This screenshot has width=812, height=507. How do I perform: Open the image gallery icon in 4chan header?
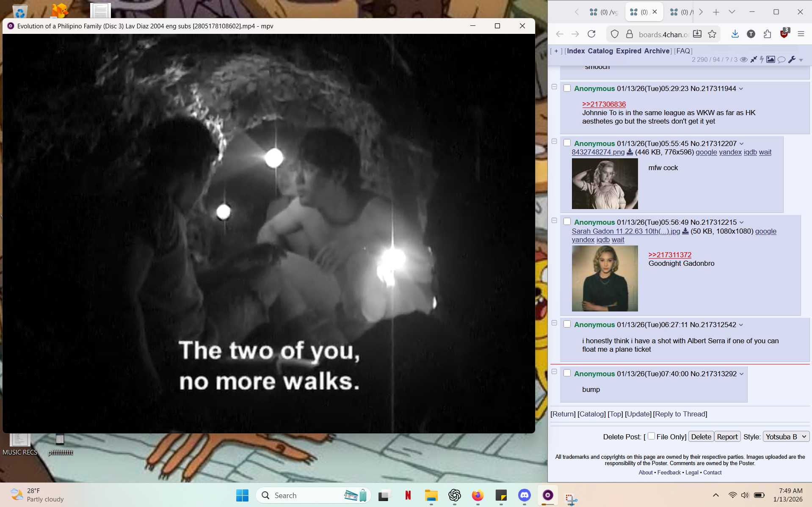click(x=771, y=60)
